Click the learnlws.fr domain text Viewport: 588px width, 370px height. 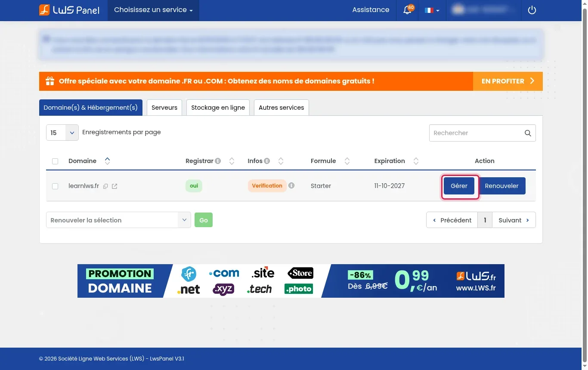[84, 186]
